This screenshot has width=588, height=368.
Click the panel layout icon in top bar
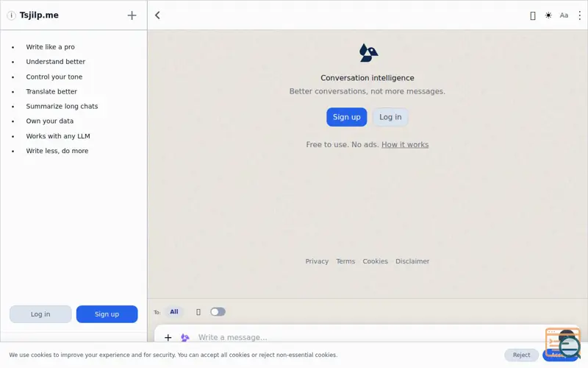click(x=532, y=15)
